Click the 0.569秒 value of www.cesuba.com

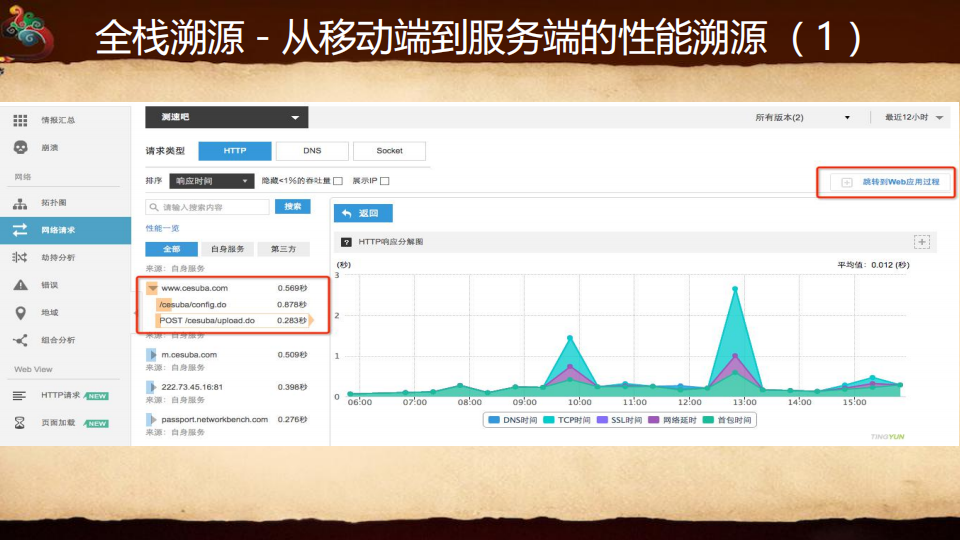coord(292,288)
